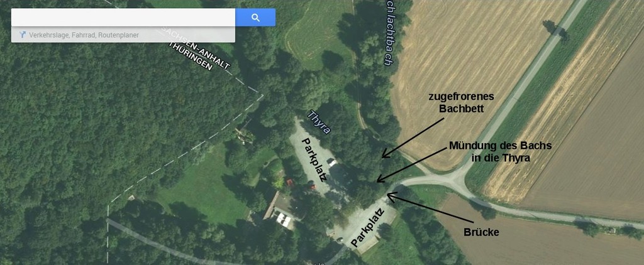
Task: Select the Schlachtbach stream label
Action: tap(388, 32)
